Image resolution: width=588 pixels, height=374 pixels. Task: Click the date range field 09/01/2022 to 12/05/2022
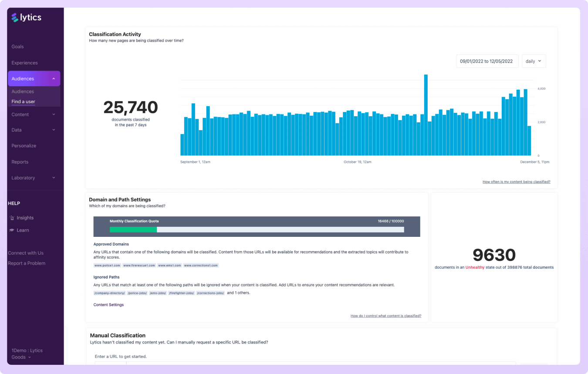[x=486, y=61]
